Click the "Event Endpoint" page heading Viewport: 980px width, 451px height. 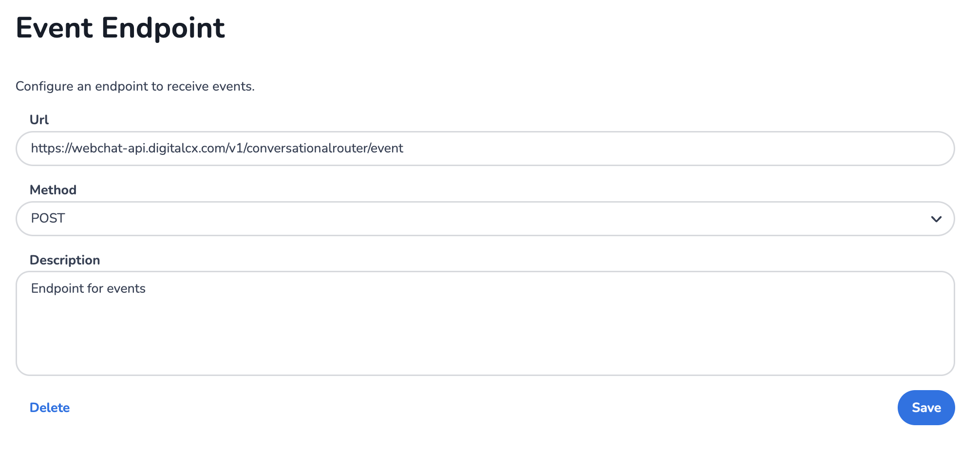[120, 28]
